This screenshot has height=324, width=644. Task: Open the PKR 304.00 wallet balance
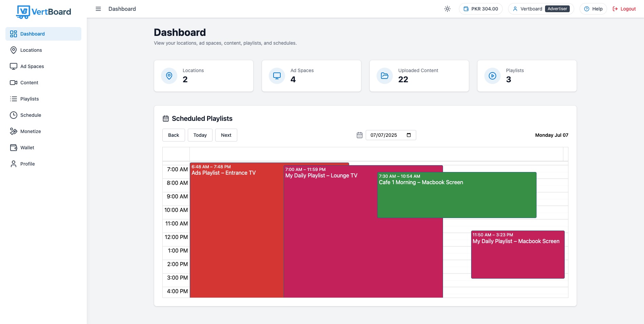click(481, 9)
